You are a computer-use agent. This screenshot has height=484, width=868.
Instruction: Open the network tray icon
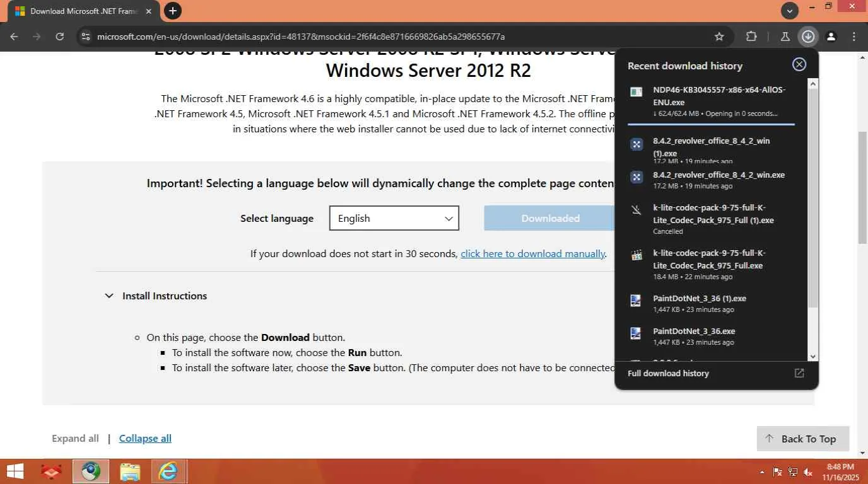click(793, 472)
